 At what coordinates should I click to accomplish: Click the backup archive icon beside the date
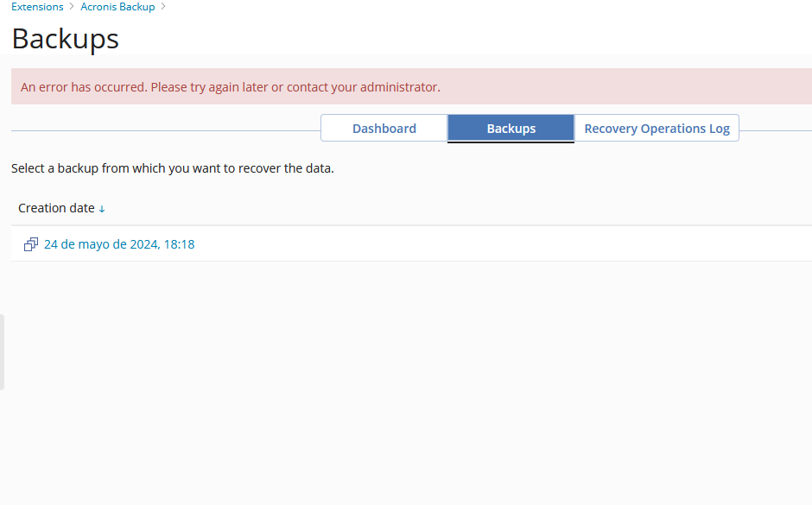(31, 244)
